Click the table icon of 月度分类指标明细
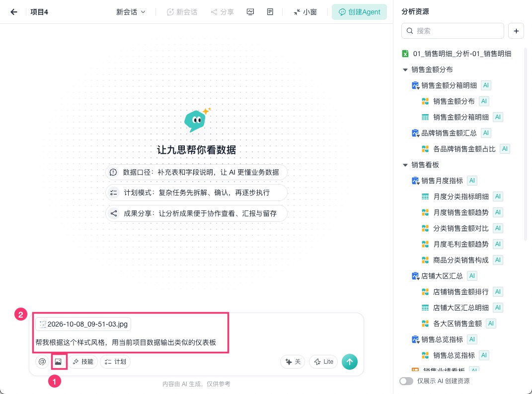532x394 pixels. [425, 197]
